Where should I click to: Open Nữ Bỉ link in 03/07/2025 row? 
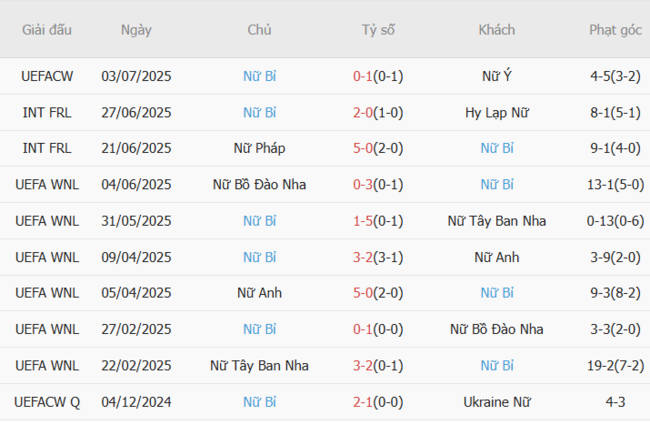[x=260, y=76]
